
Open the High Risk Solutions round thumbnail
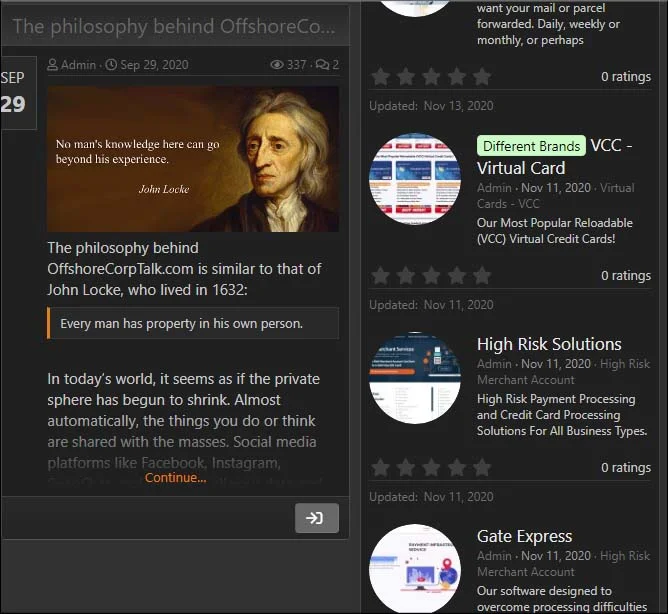click(415, 378)
